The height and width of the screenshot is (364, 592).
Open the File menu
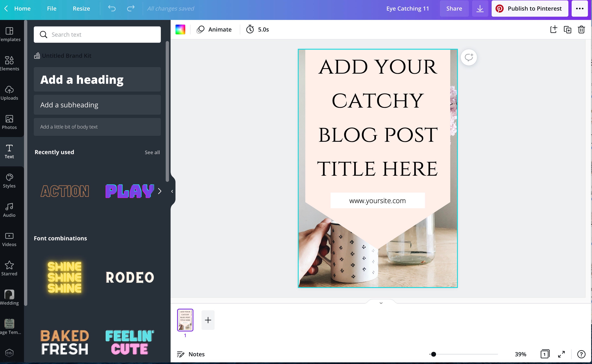[x=52, y=8]
